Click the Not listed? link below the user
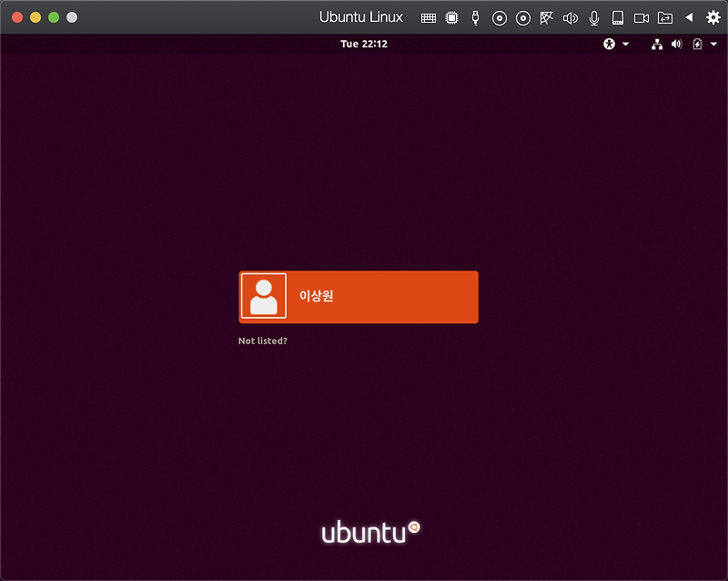 click(x=262, y=340)
